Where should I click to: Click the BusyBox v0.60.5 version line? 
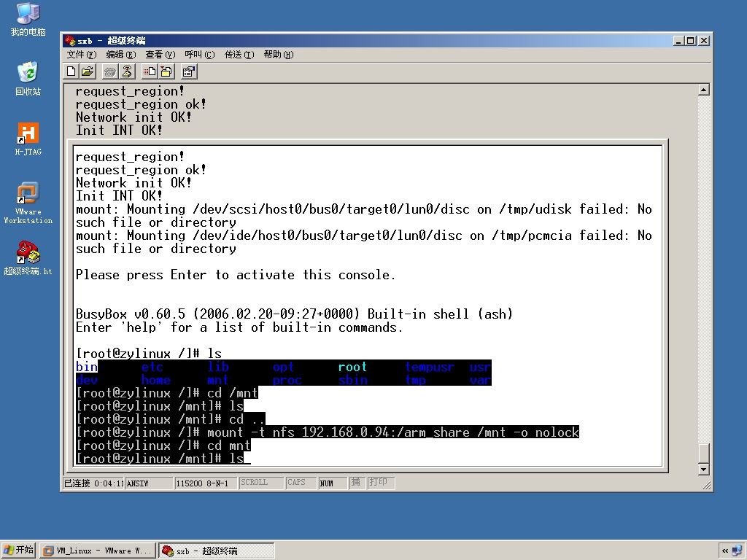click(x=294, y=314)
